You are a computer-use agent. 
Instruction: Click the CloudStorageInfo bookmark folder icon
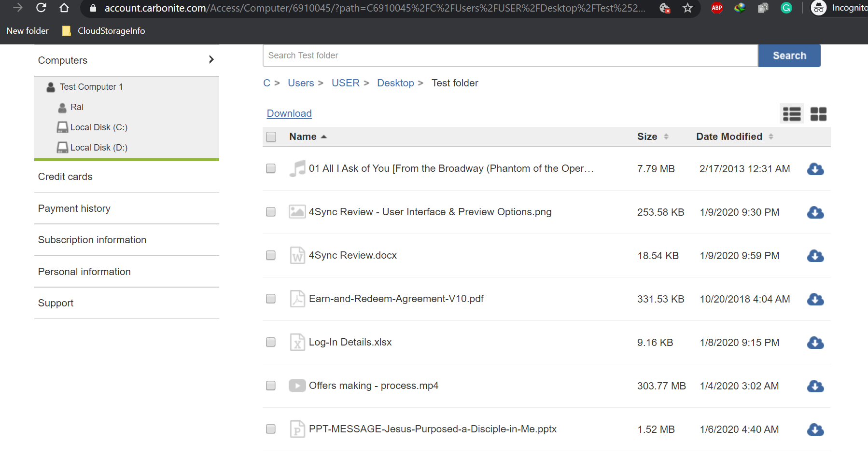66,30
